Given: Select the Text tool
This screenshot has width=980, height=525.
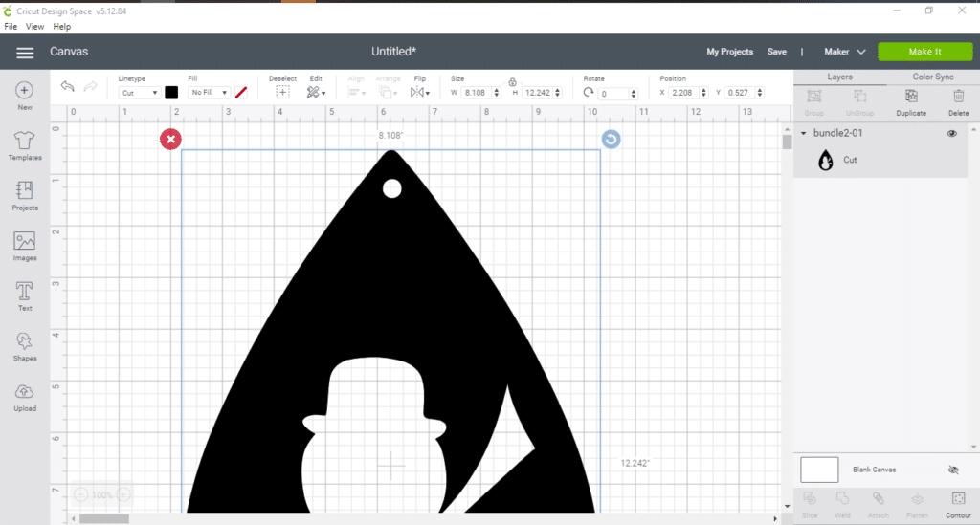Looking at the screenshot, I should pyautogui.click(x=25, y=292).
